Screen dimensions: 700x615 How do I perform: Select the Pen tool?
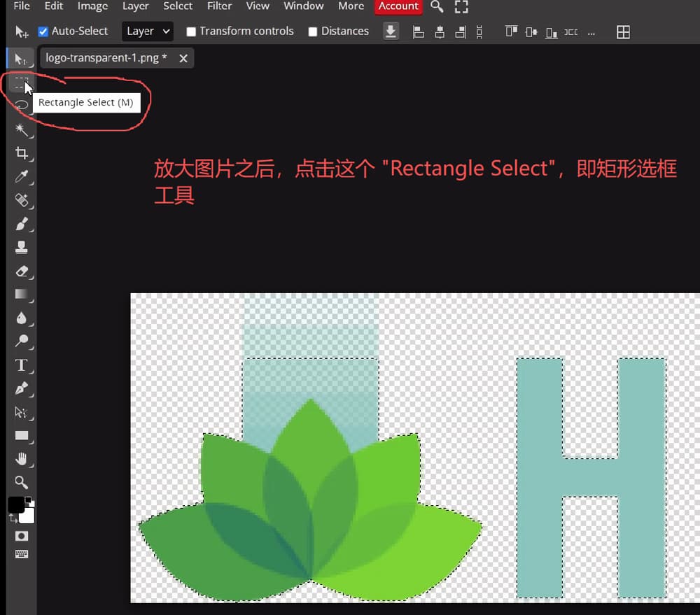coord(21,388)
